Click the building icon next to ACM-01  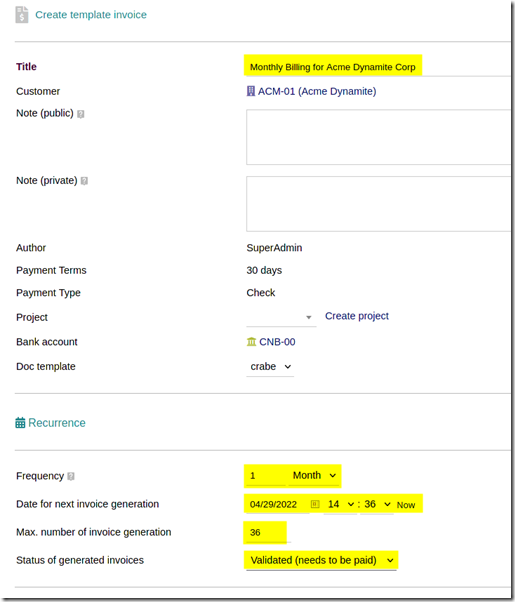pos(251,91)
